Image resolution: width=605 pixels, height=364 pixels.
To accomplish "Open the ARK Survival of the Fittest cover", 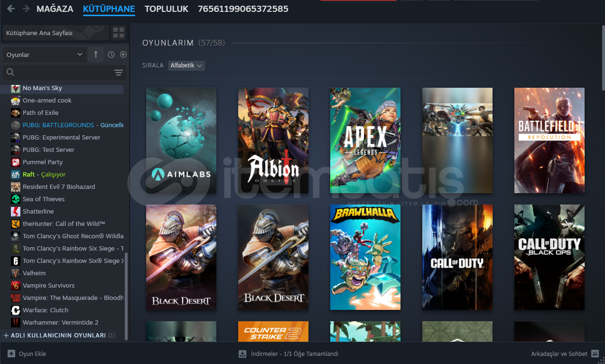I will pos(457,140).
